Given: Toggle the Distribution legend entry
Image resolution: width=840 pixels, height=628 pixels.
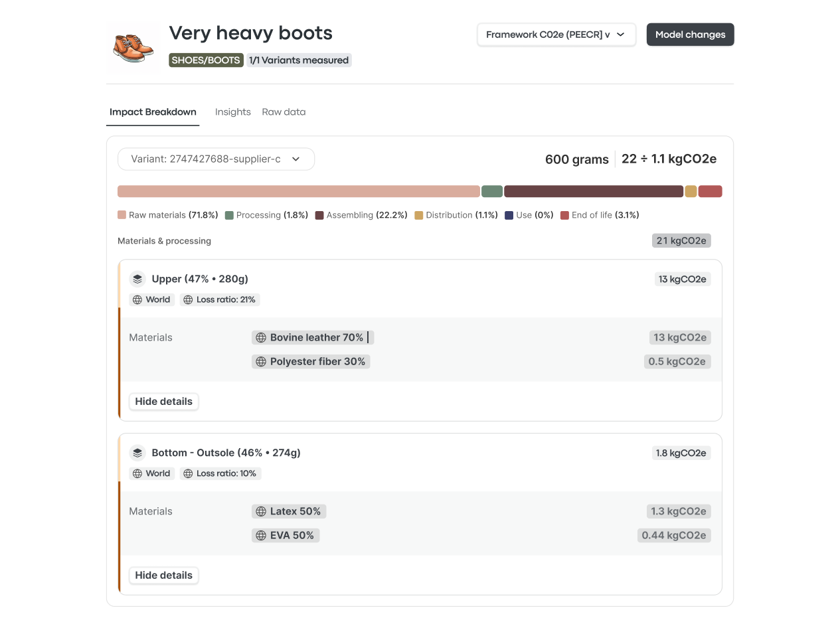Looking at the screenshot, I should tap(455, 215).
